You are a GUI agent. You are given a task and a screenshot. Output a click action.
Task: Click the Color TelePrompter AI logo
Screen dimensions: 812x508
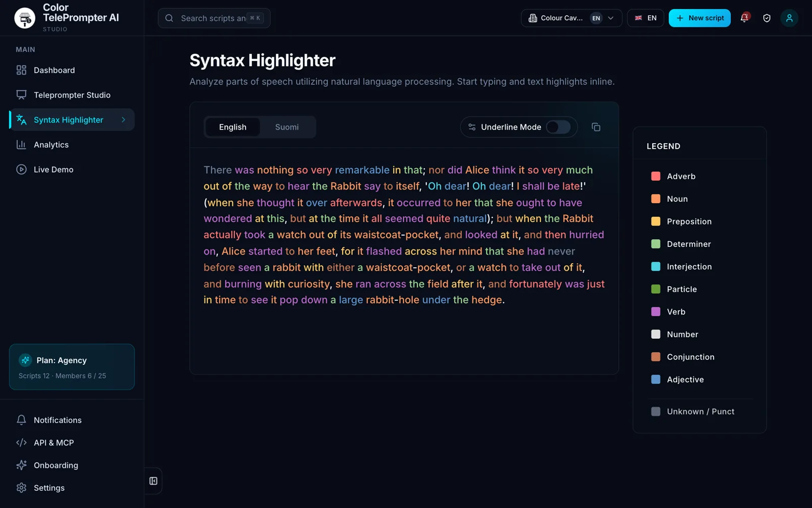[24, 18]
